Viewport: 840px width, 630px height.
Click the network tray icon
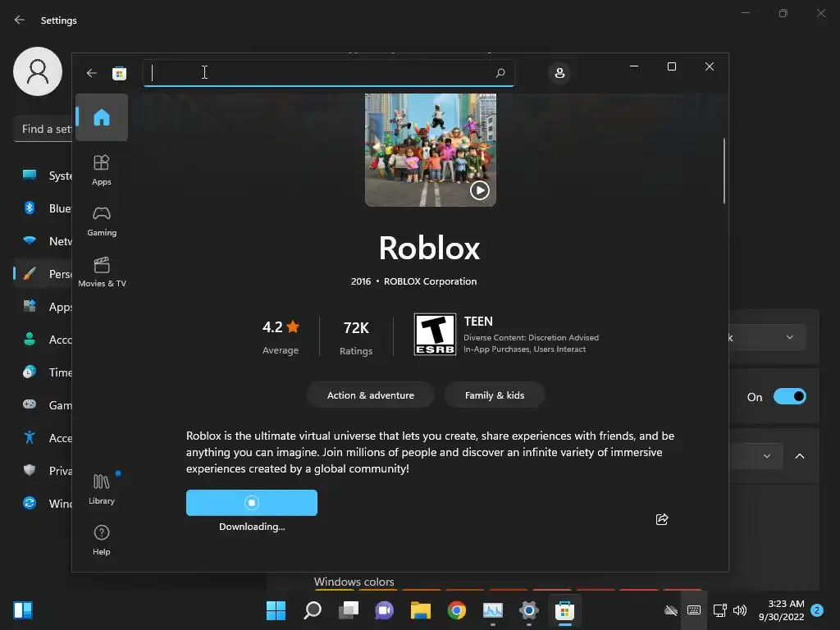pyautogui.click(x=719, y=609)
